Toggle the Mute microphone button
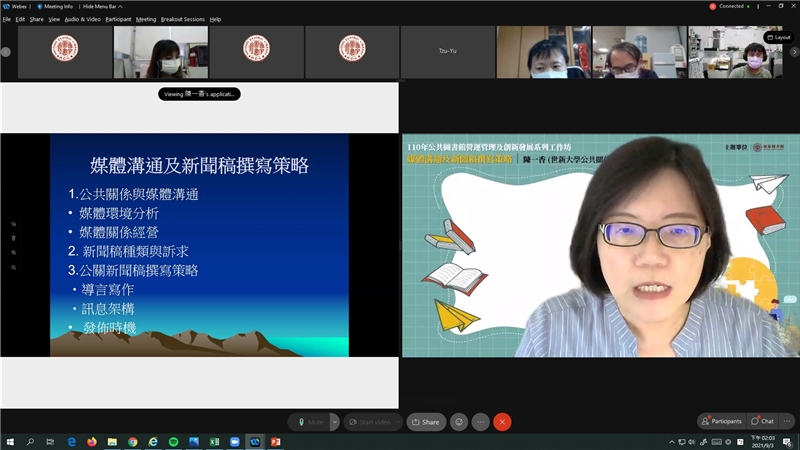800x450 pixels. [309, 422]
